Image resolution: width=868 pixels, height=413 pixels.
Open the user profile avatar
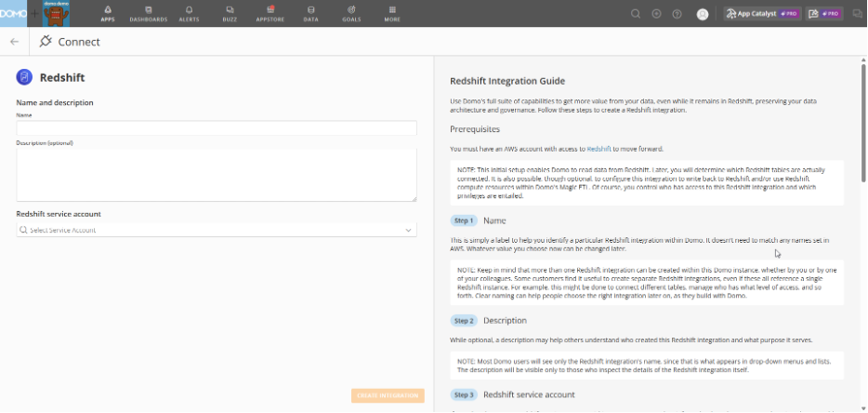pos(703,14)
